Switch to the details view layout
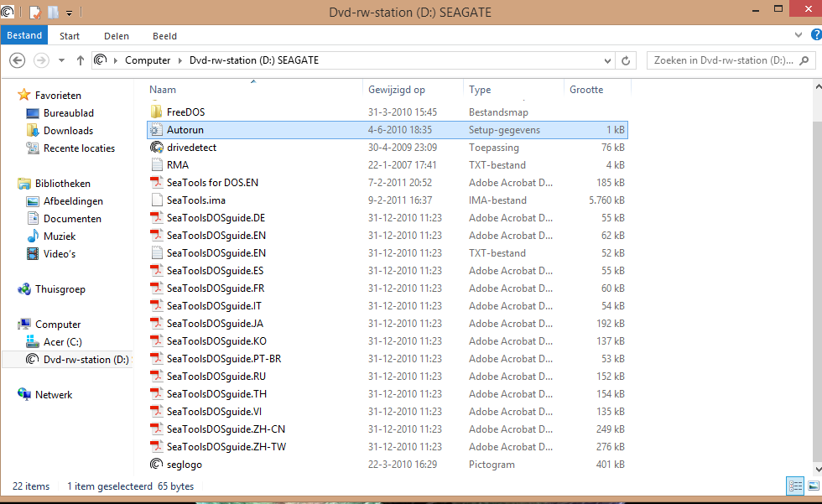Viewport: 822px width, 504px height. [795, 486]
